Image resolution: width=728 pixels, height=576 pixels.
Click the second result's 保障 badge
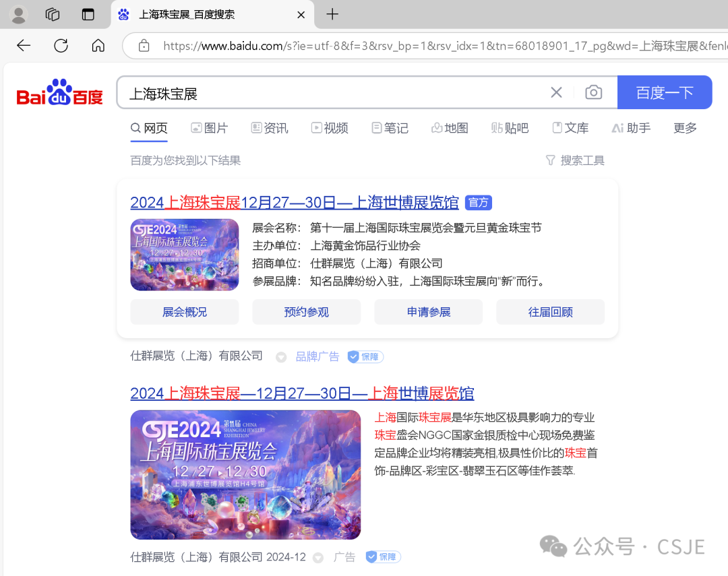tap(382, 556)
